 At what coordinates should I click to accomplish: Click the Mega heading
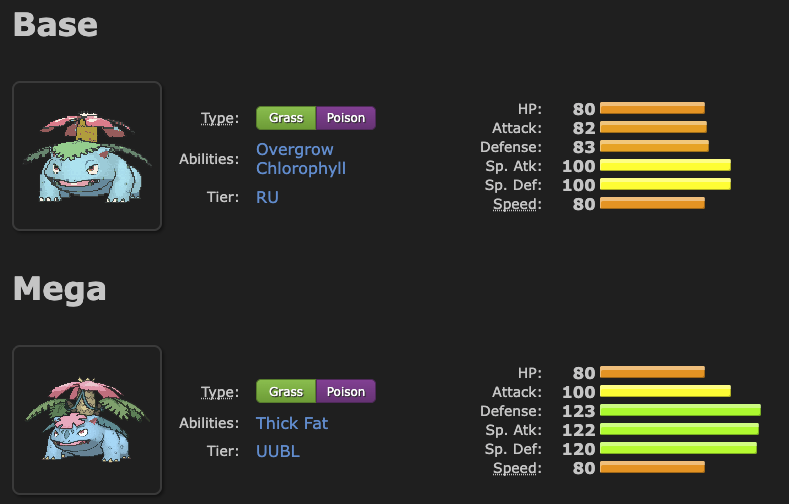pos(59,290)
